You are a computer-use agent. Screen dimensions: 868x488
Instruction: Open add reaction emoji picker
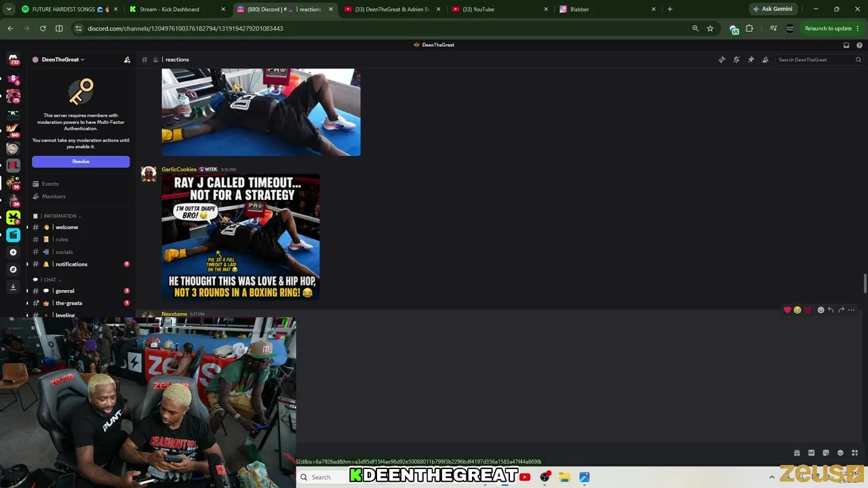pos(821,310)
